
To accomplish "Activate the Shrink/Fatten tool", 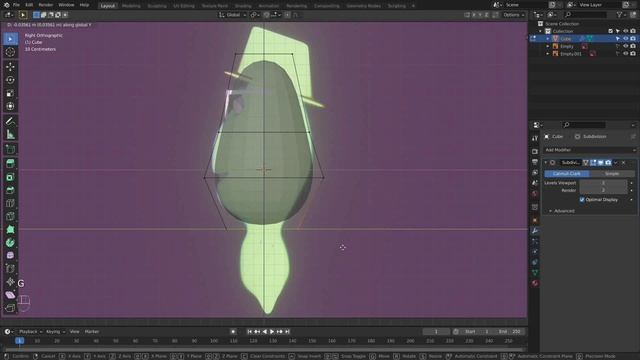I will 10,282.
